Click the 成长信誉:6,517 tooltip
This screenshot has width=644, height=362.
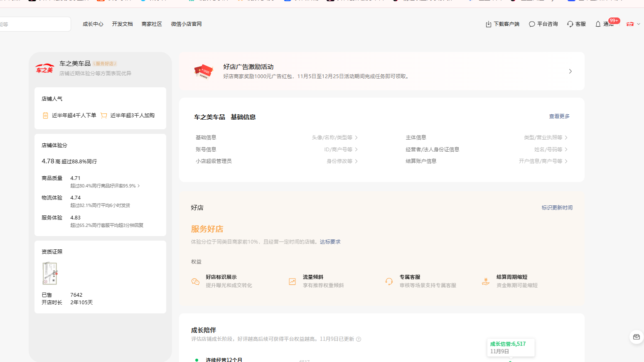point(511,347)
